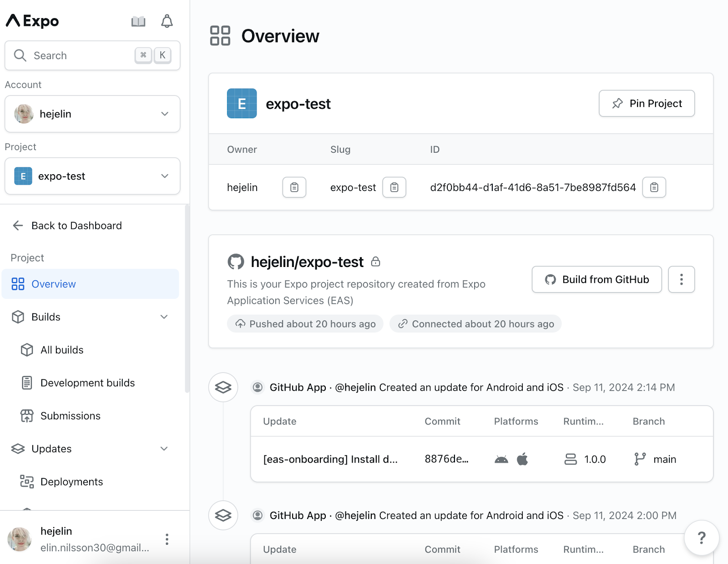
Task: Click the Build from GitHub button
Action: (597, 279)
